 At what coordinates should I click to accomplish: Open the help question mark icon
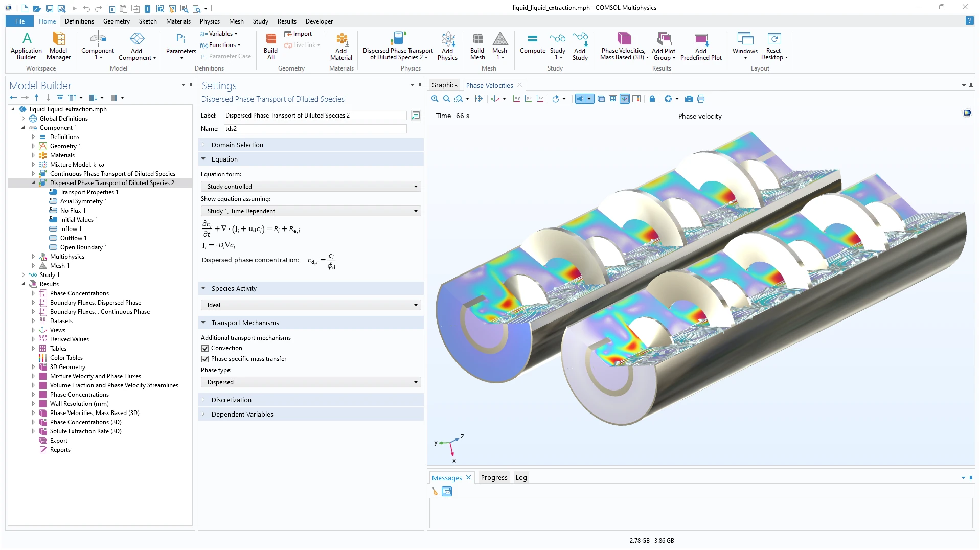tap(969, 21)
